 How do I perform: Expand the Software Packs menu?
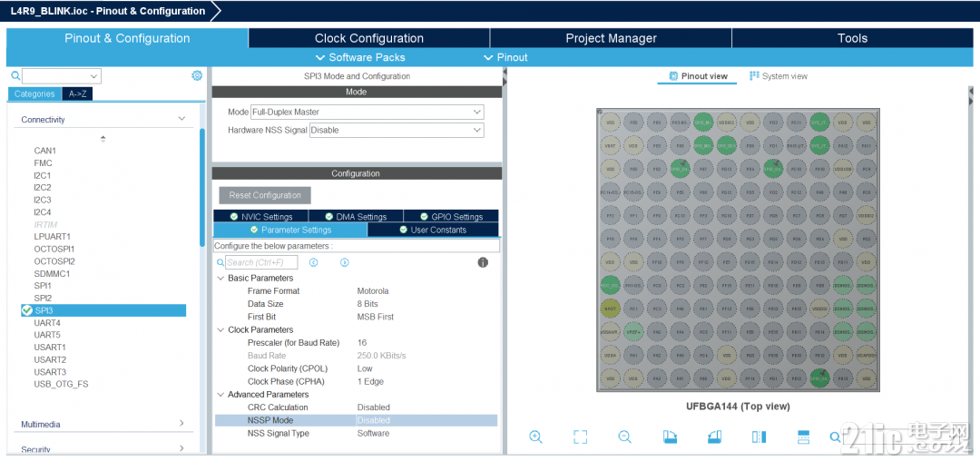[x=360, y=57]
